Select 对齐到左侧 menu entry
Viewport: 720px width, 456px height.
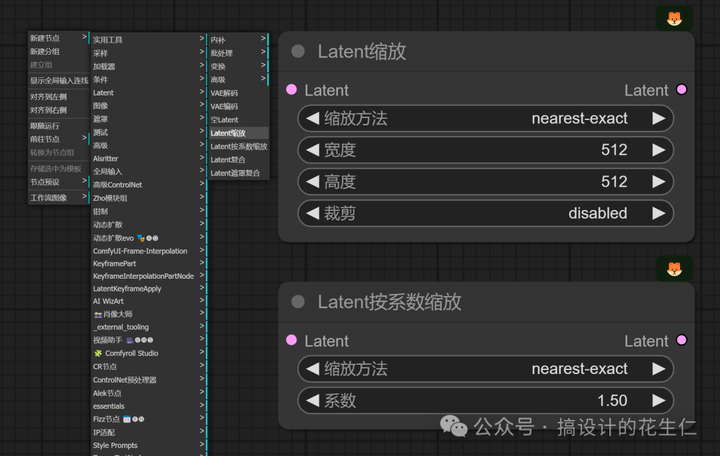tap(58, 97)
